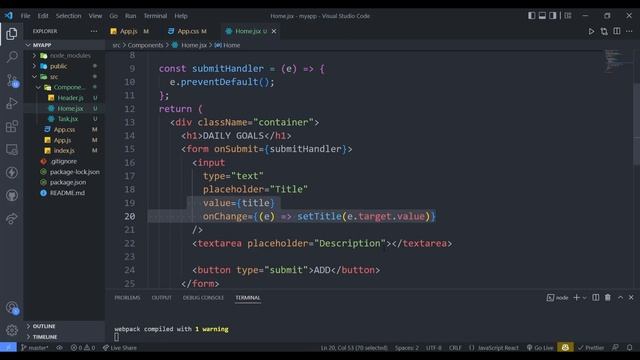Toggle Go Live server in status bar
This screenshot has width=640, height=360.
[x=540, y=348]
